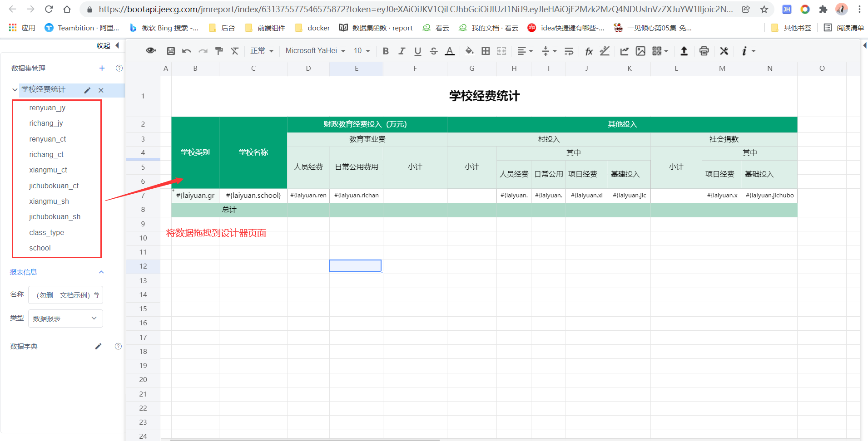868x441 pixels.
Task: Edit the 学校经费统计 dataset pencil icon
Action: pyautogui.click(x=87, y=90)
